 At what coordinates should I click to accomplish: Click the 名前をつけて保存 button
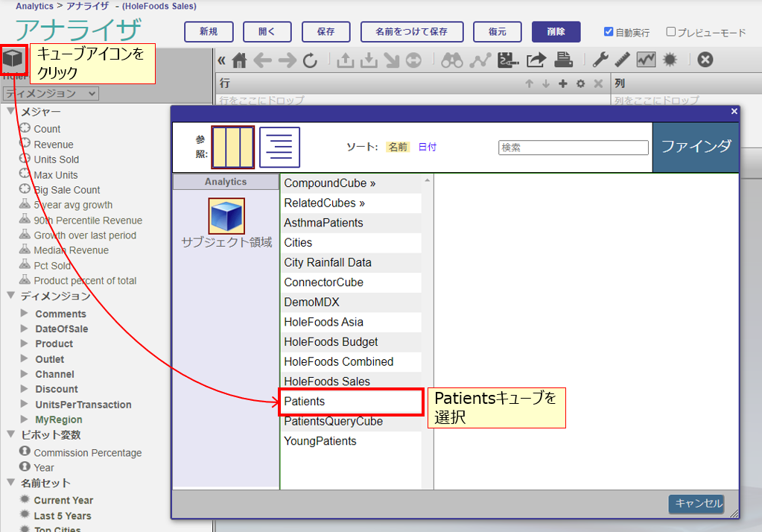pos(411,32)
